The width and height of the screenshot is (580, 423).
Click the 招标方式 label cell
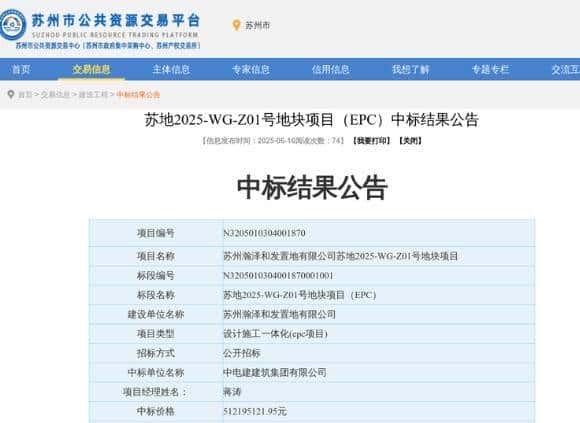(x=156, y=353)
